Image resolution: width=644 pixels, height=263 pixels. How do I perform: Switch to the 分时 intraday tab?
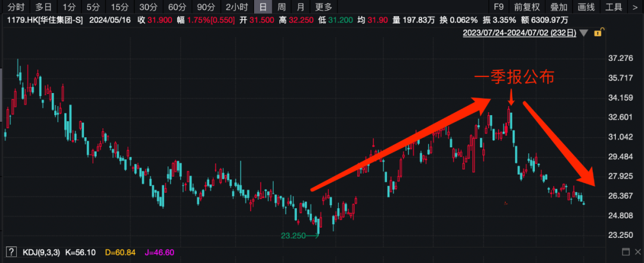pos(16,7)
